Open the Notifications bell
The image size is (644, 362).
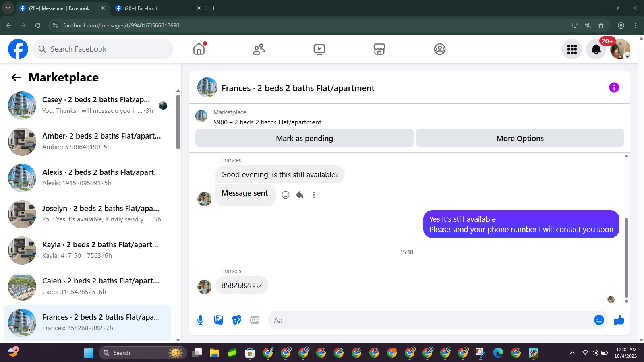[x=596, y=49]
